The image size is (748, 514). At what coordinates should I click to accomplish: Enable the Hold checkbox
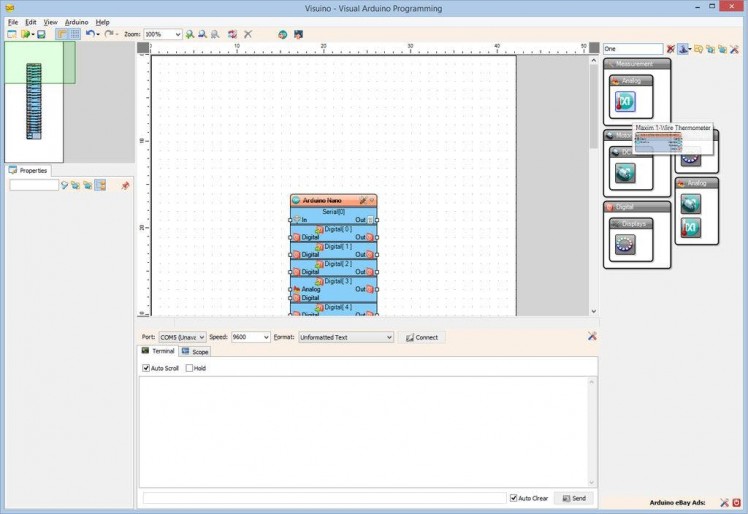189,368
